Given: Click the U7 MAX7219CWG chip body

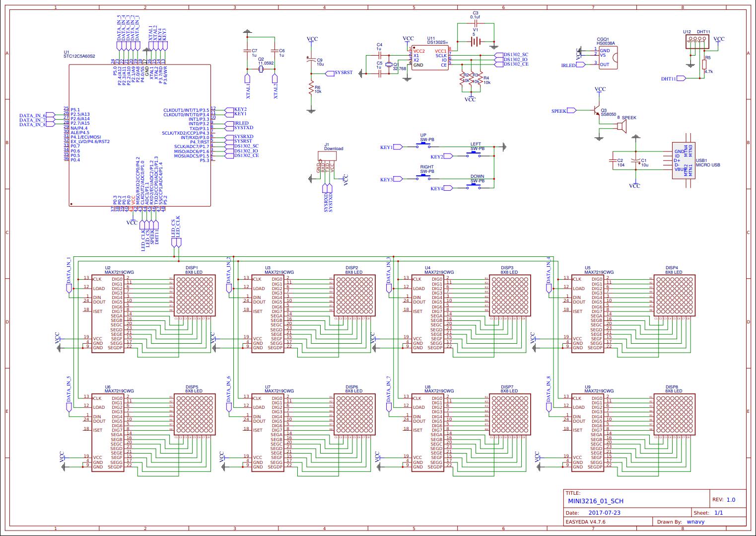Looking at the screenshot, I should (x=268, y=432).
